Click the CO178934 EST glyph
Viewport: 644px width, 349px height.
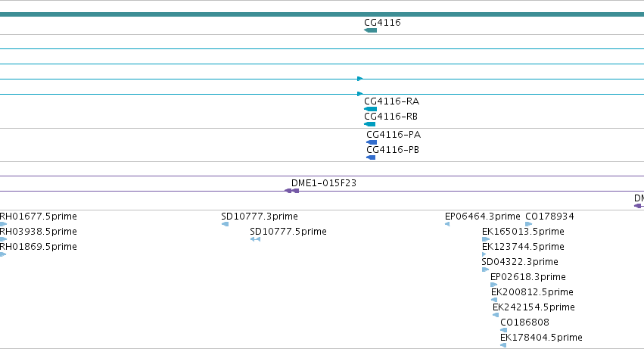tap(528, 224)
